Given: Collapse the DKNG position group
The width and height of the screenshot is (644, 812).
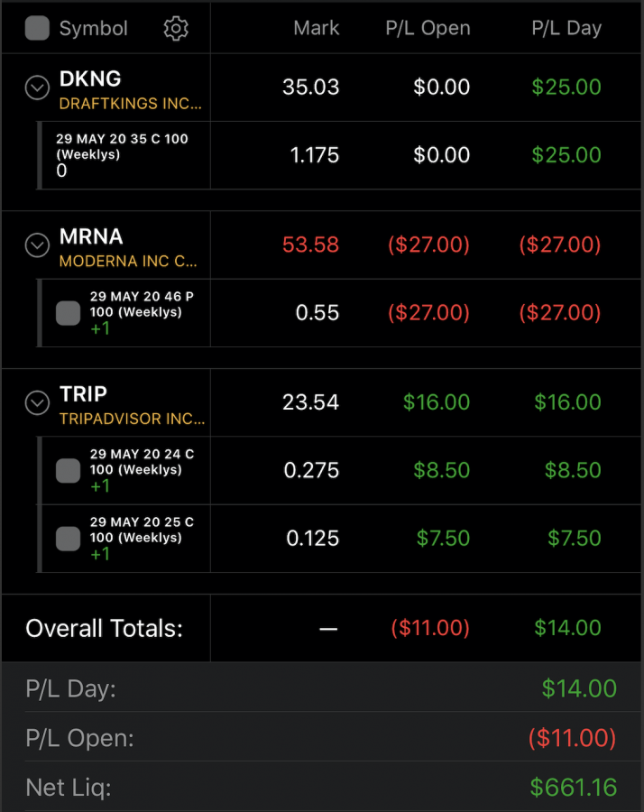Looking at the screenshot, I should click(37, 88).
